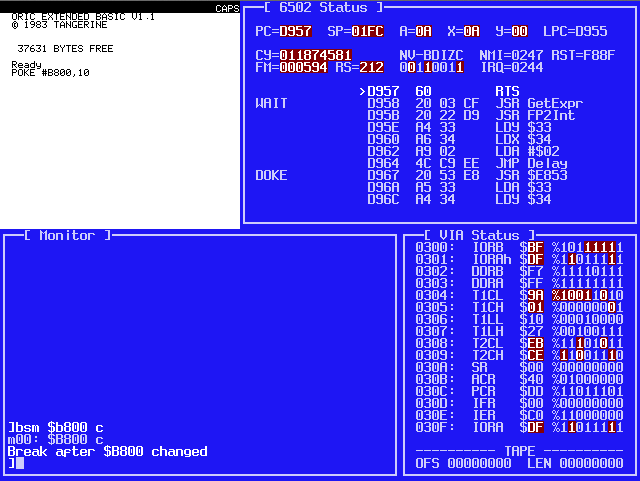Viewport: 640px width, 481px height.
Task: Click the DOKE label in disassembly
Action: (271, 175)
